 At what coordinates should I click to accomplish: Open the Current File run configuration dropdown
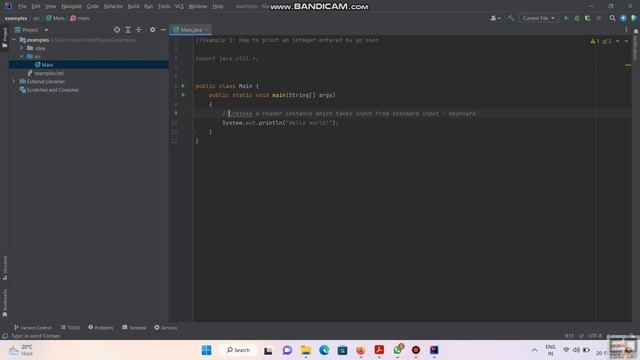pos(538,18)
